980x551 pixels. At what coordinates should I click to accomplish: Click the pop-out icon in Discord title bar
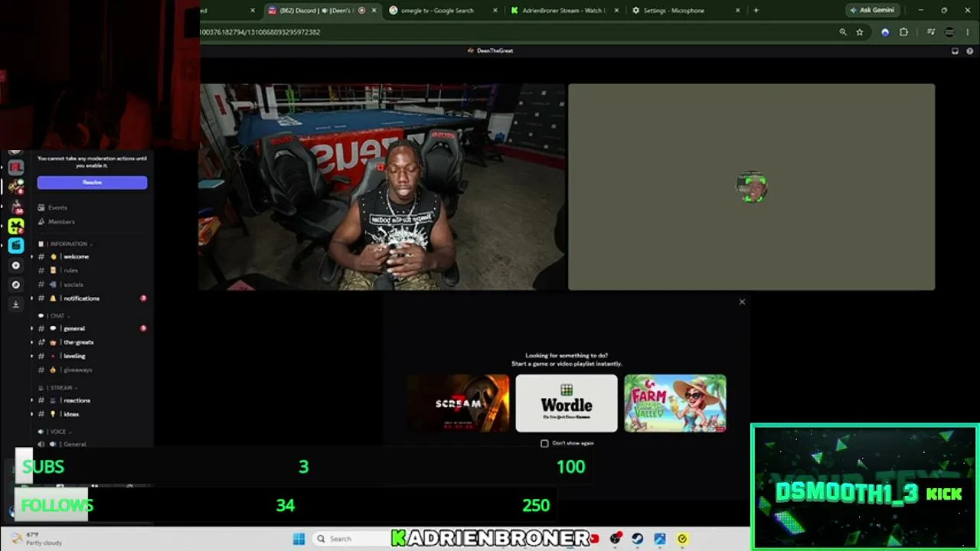coord(955,51)
